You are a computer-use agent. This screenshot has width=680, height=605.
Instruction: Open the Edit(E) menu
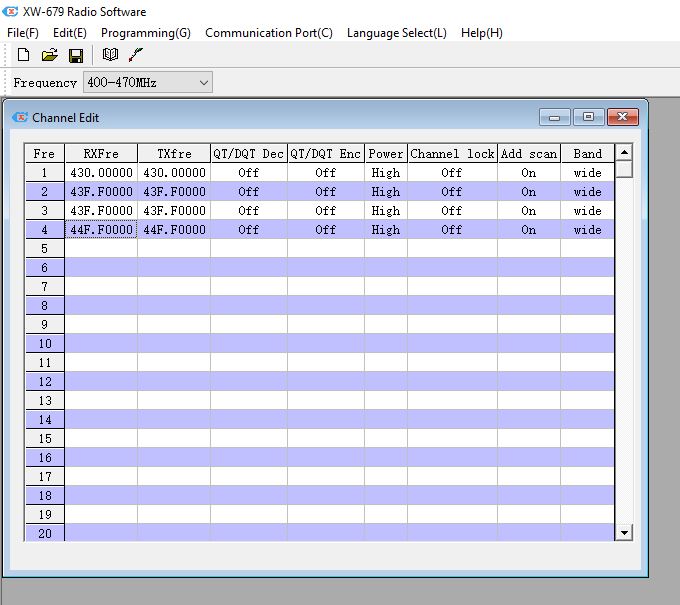[x=70, y=33]
